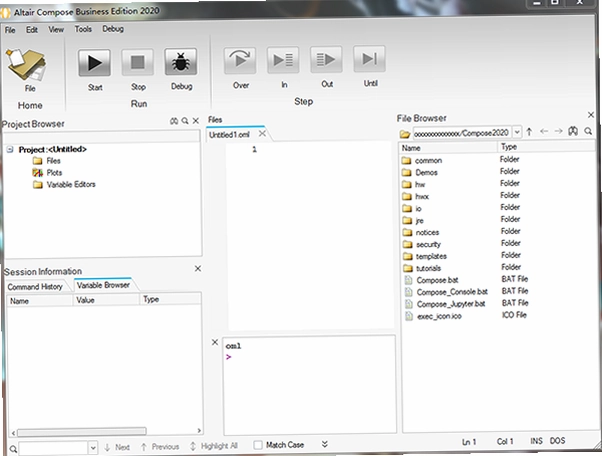This screenshot has width=602, height=456.
Task: Open the search field dropdown arrow
Action: tap(92, 448)
